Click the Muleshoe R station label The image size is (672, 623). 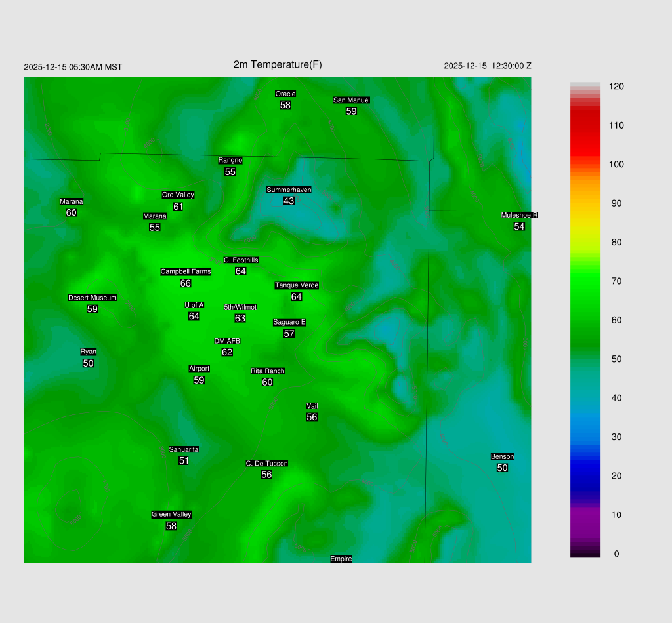(519, 215)
